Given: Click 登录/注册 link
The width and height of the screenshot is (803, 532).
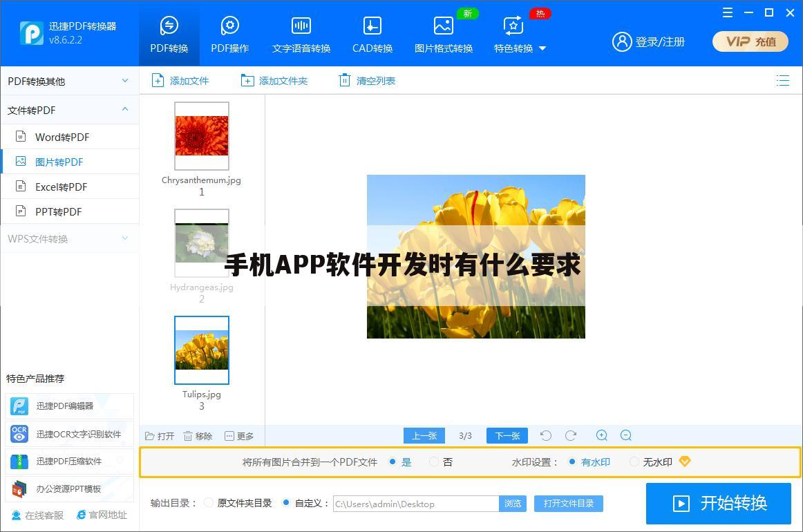Looking at the screenshot, I should pyautogui.click(x=660, y=42).
